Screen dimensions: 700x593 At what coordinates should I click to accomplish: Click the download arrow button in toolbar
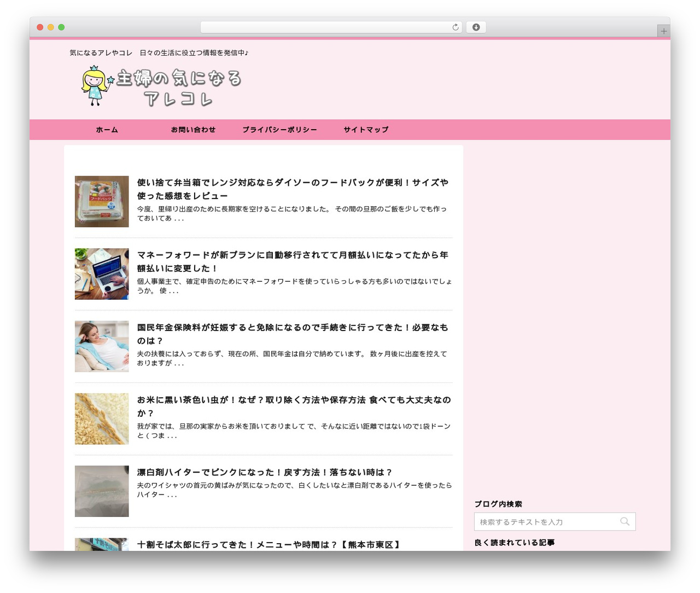click(476, 27)
